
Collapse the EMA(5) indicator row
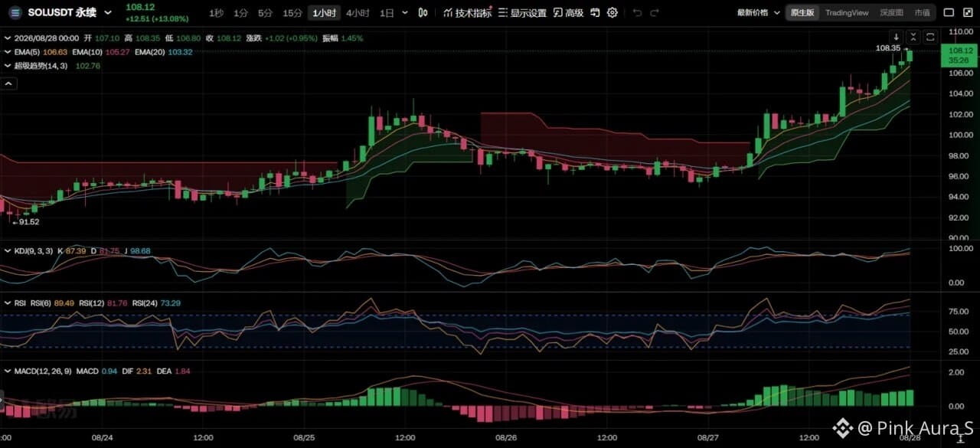[7, 52]
